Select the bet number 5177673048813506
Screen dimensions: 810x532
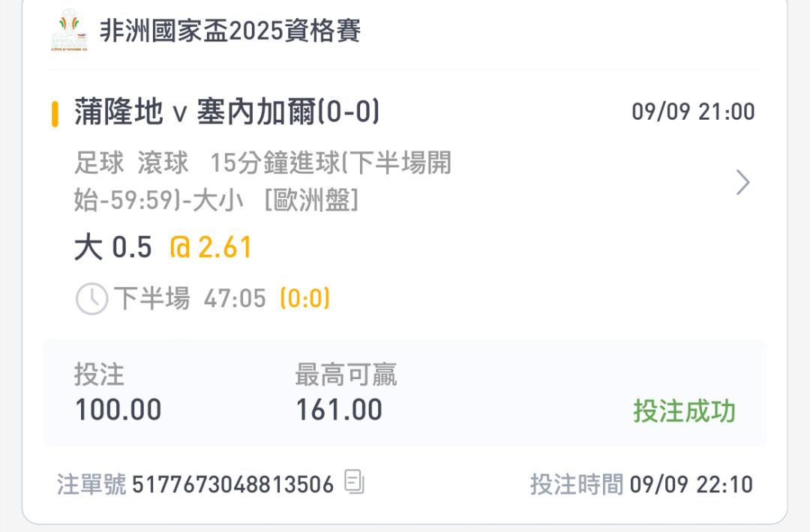(233, 485)
